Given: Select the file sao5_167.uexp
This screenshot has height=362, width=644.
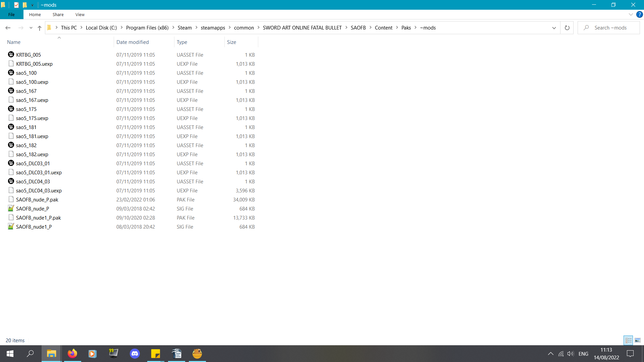Looking at the screenshot, I should pyautogui.click(x=32, y=100).
